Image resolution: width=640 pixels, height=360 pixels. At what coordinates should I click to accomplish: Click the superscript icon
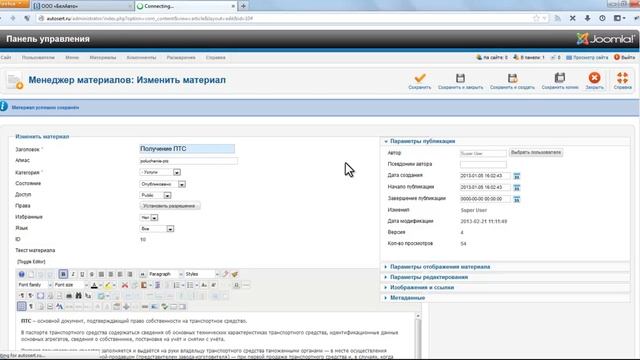coord(214,285)
